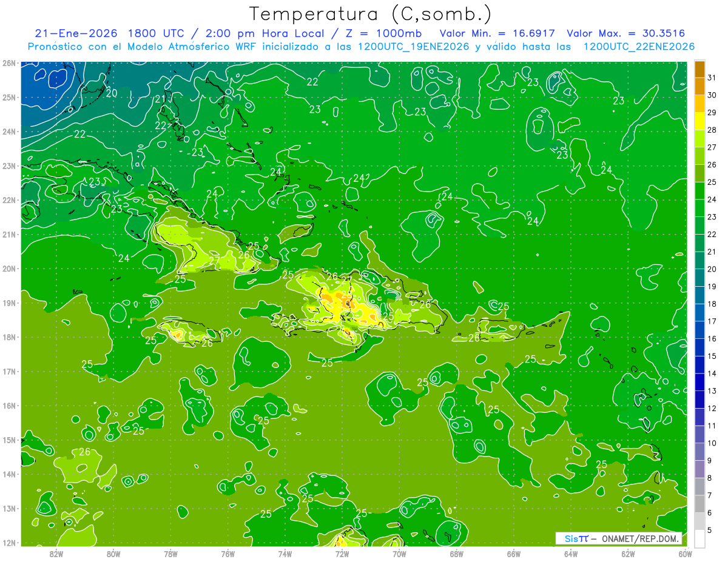The width and height of the screenshot is (728, 562).
Task: Click the 70W longitude label
Action: [399, 554]
